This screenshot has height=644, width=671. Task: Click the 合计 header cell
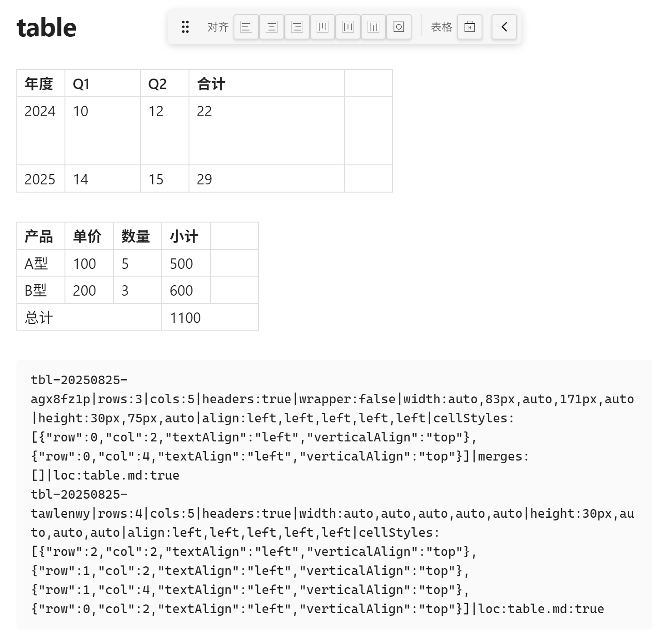267,84
